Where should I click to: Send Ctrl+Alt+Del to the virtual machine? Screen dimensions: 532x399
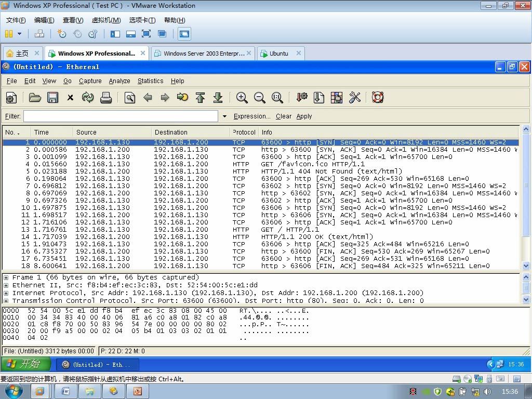click(39, 34)
